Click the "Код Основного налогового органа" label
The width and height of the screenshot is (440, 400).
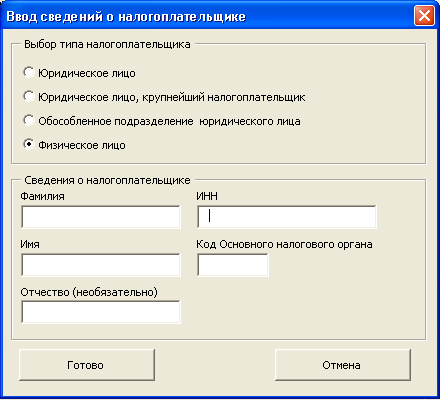[x=284, y=245]
